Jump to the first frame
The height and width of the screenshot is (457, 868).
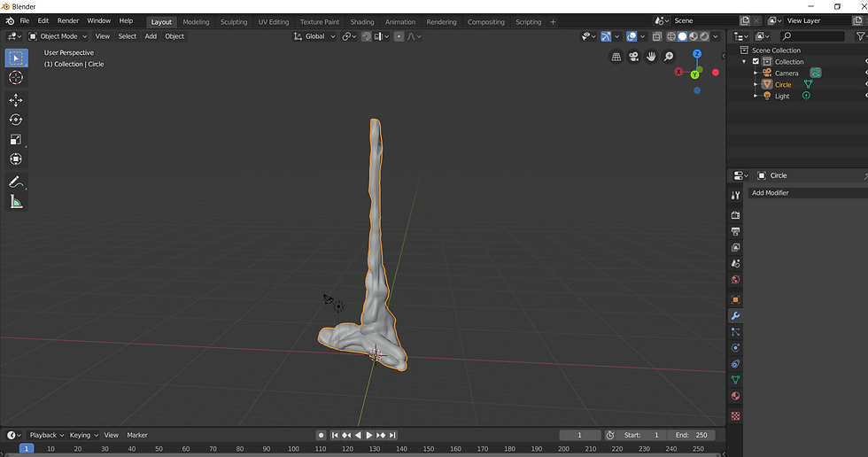pos(335,436)
